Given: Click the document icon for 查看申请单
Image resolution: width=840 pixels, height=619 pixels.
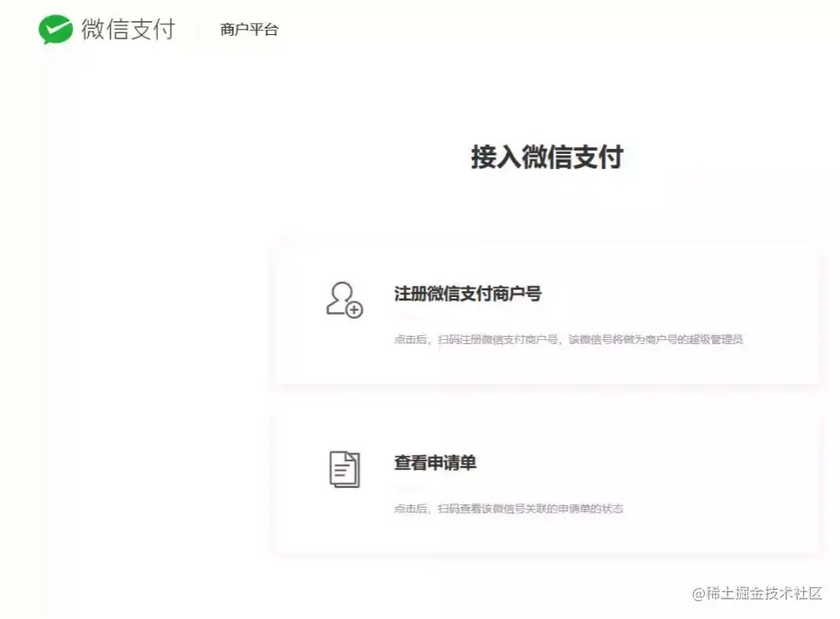Looking at the screenshot, I should pyautogui.click(x=344, y=469).
